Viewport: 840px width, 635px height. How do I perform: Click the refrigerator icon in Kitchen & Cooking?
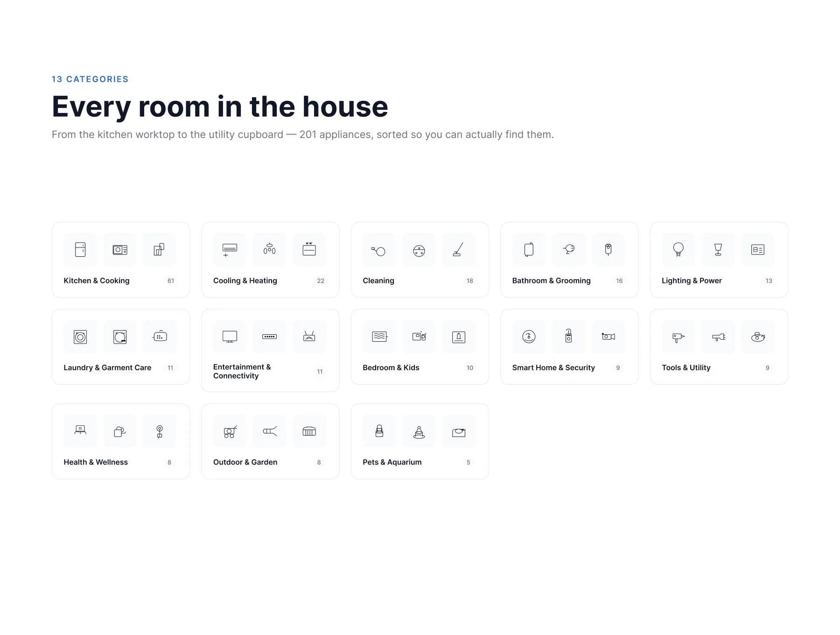pos(80,250)
